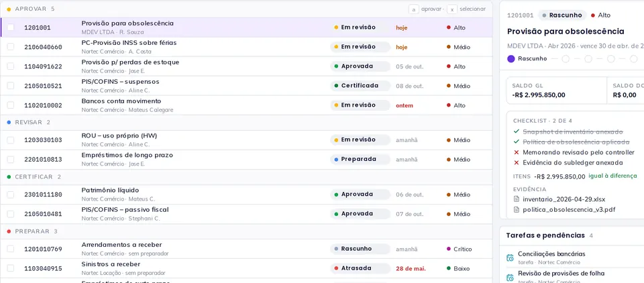Viewport: 644px width, 283px height.
Task: Click account code 1203030103
Action: point(43,140)
